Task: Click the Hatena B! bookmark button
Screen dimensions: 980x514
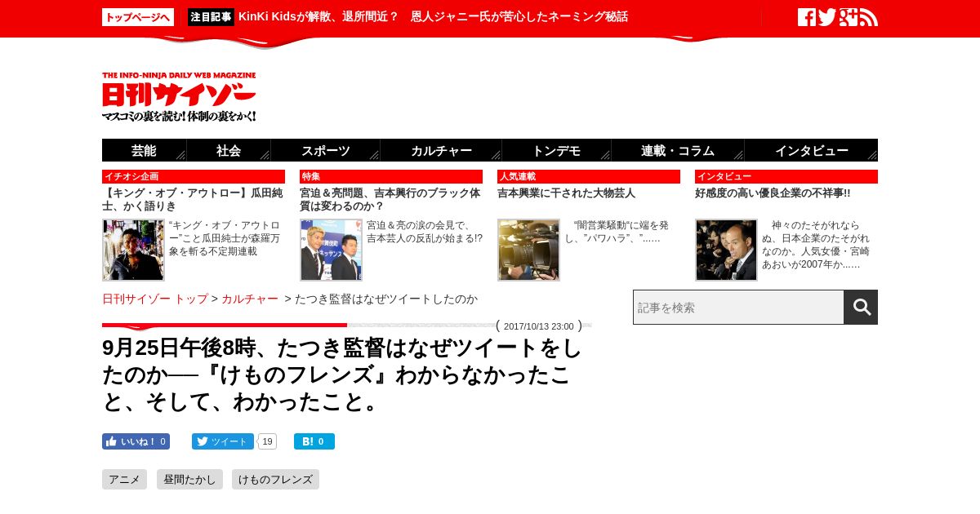Action: coord(314,441)
